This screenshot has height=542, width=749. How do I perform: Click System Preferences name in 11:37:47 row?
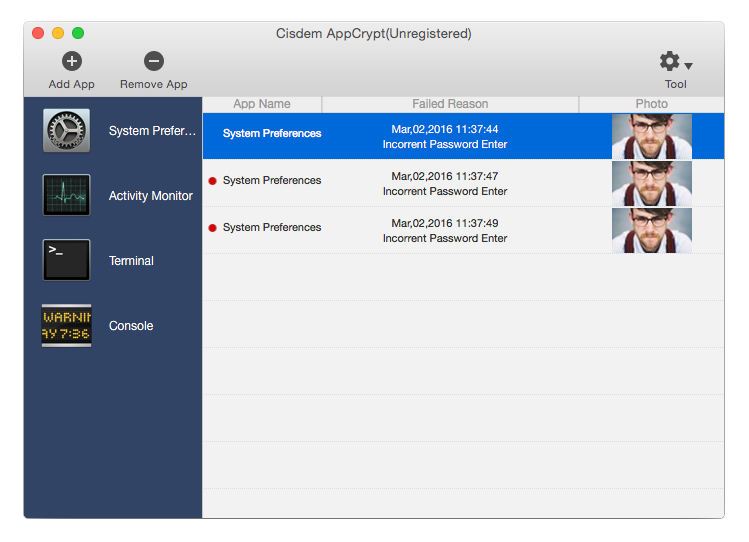click(x=272, y=181)
